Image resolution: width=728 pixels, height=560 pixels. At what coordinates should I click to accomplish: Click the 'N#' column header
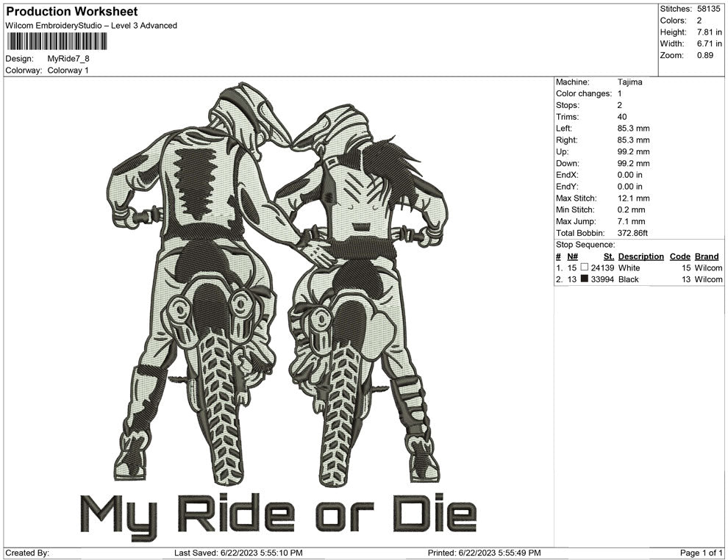[572, 256]
